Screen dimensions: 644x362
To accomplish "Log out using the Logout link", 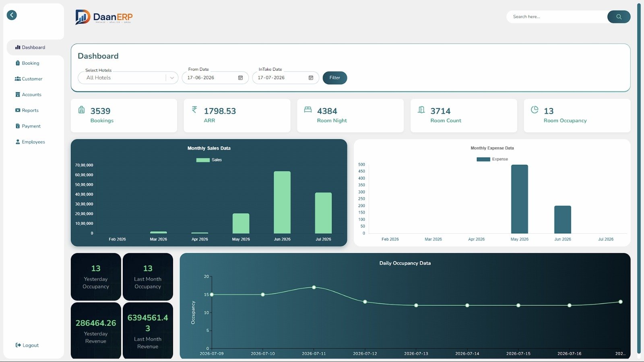I will coord(27,345).
